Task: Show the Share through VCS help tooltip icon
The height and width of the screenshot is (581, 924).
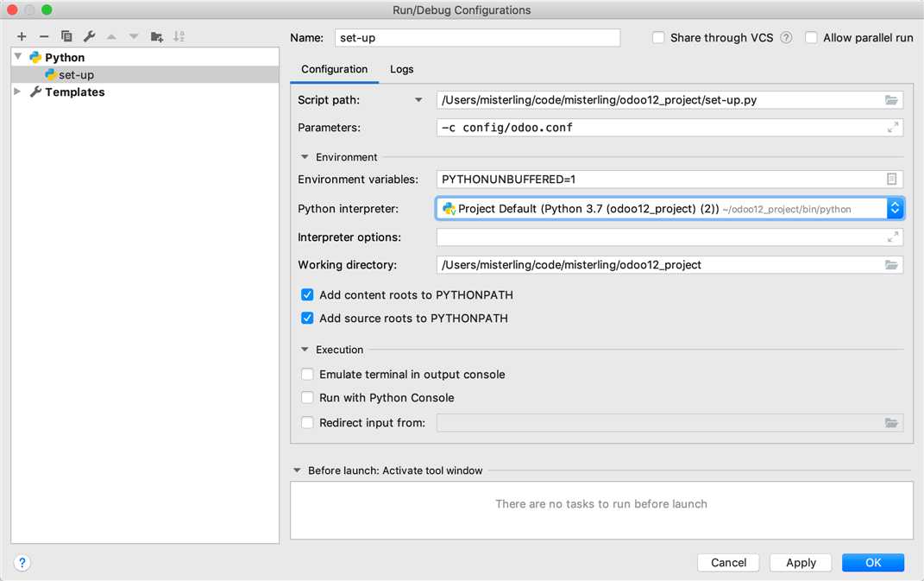Action: coord(786,38)
